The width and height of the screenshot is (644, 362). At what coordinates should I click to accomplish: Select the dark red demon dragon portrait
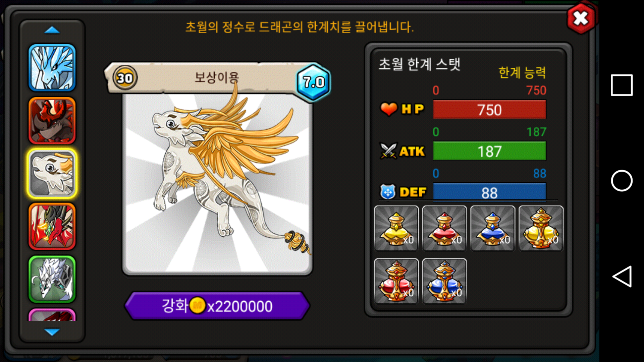pos(52,121)
